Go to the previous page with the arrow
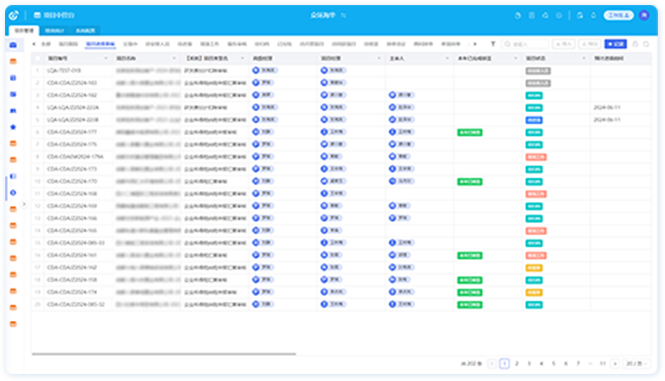The height and width of the screenshot is (381, 665). pos(492,364)
